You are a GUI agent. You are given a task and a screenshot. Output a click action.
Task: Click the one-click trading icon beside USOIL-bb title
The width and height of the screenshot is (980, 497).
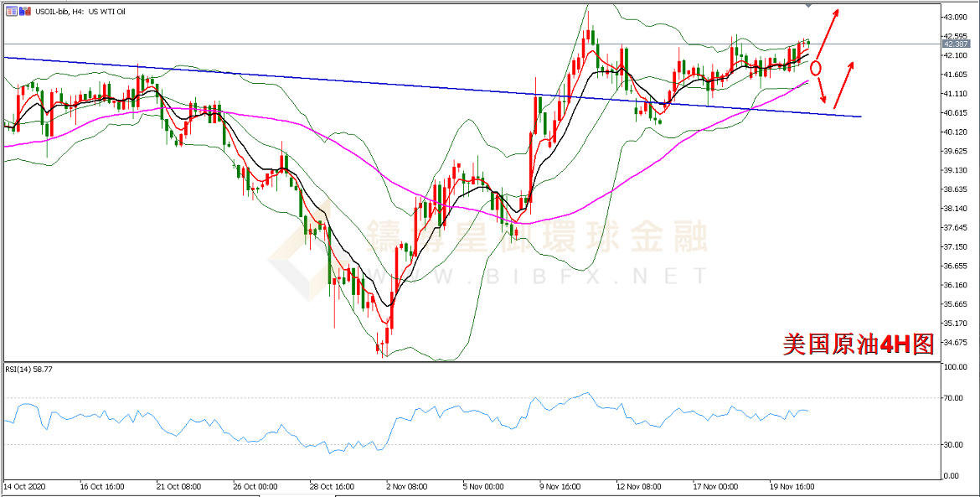(x=7, y=12)
